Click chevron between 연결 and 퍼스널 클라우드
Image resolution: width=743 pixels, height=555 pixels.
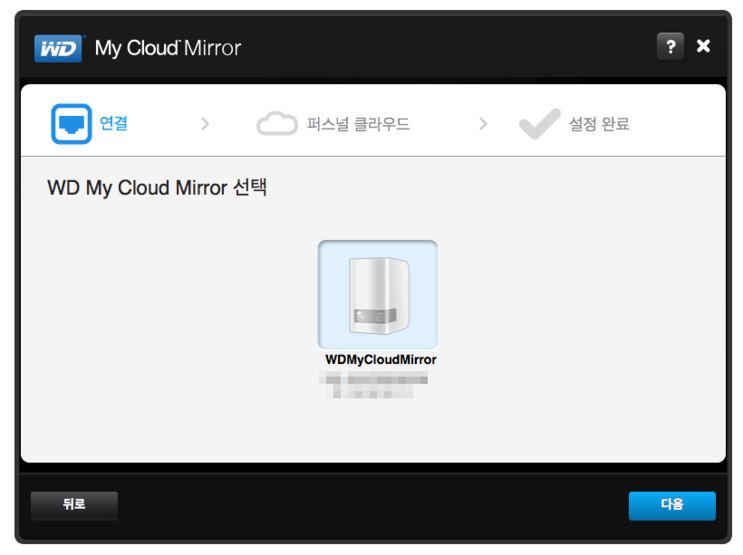205,124
